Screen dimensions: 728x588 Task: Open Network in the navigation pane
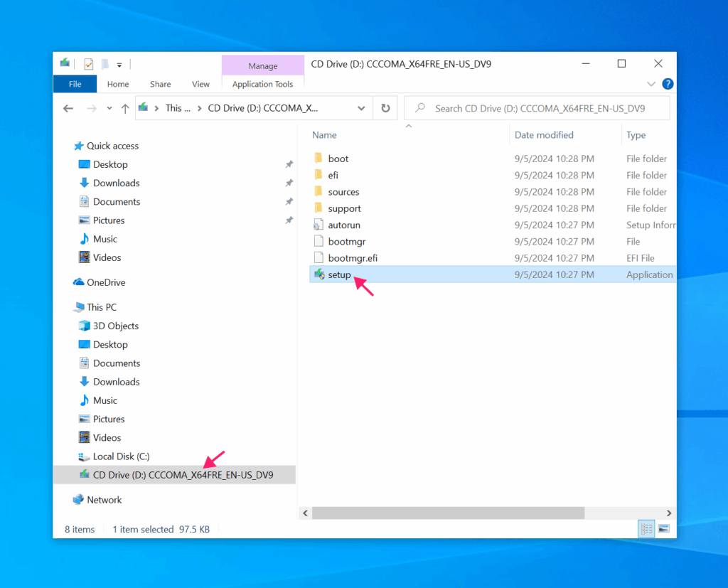(104, 500)
